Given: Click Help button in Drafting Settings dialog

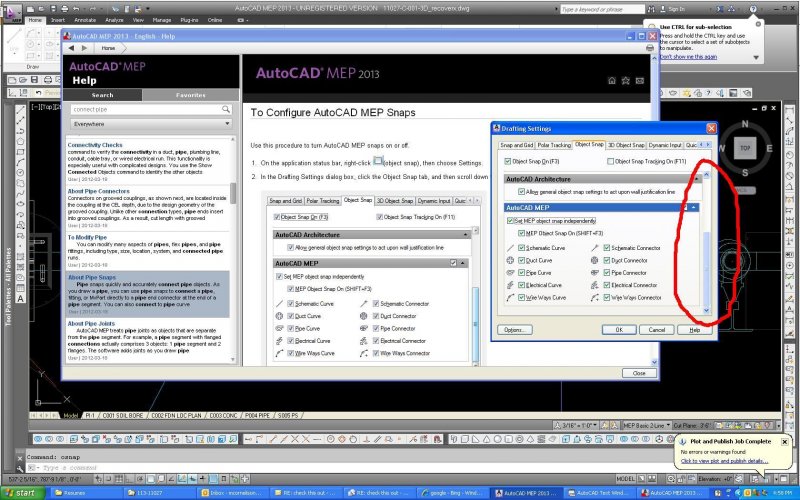Looking at the screenshot, I should click(694, 330).
